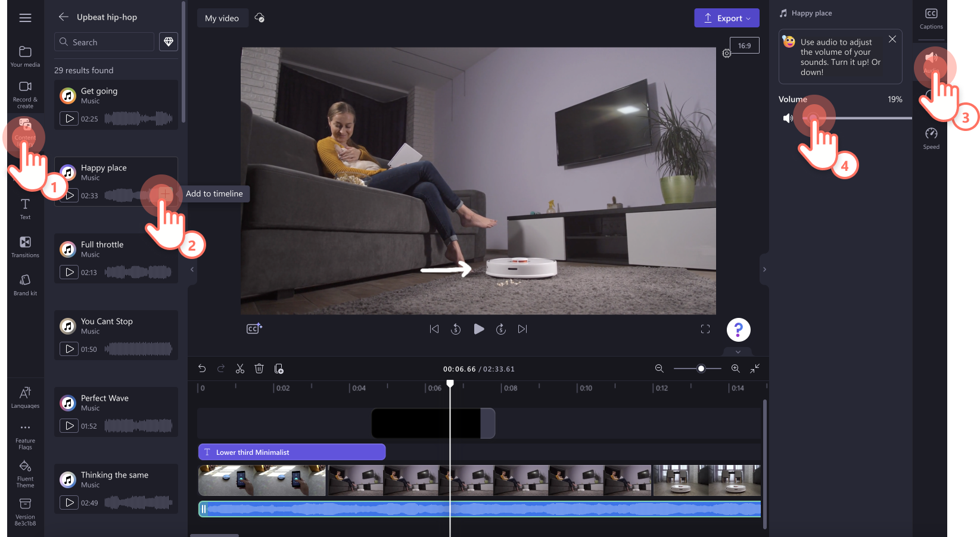Click the 0:08 ruler mark
This screenshot has width=980, height=537.
tap(511, 388)
